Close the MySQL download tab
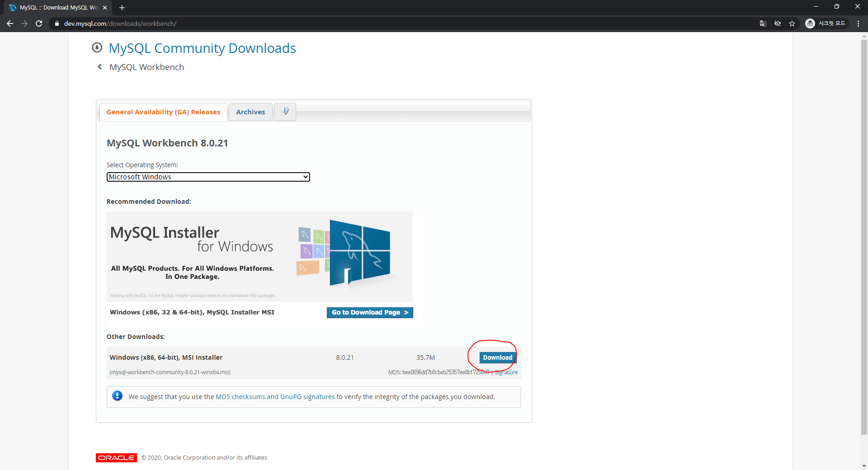The height and width of the screenshot is (470, 868). pyautogui.click(x=105, y=8)
